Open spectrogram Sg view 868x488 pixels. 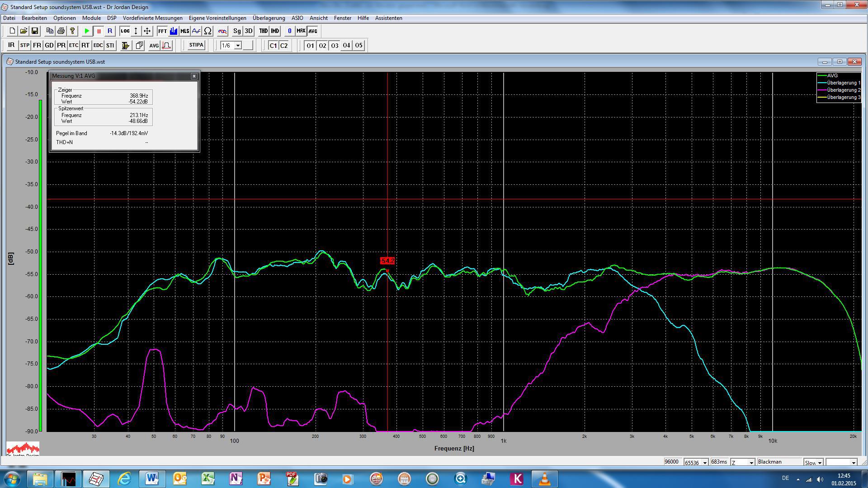pyautogui.click(x=237, y=31)
